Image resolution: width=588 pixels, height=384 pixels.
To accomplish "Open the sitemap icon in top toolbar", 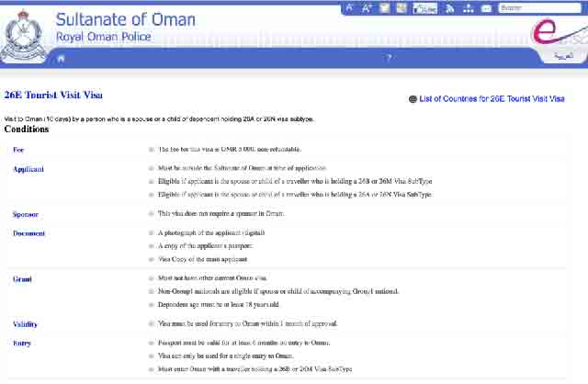I will point(468,8).
